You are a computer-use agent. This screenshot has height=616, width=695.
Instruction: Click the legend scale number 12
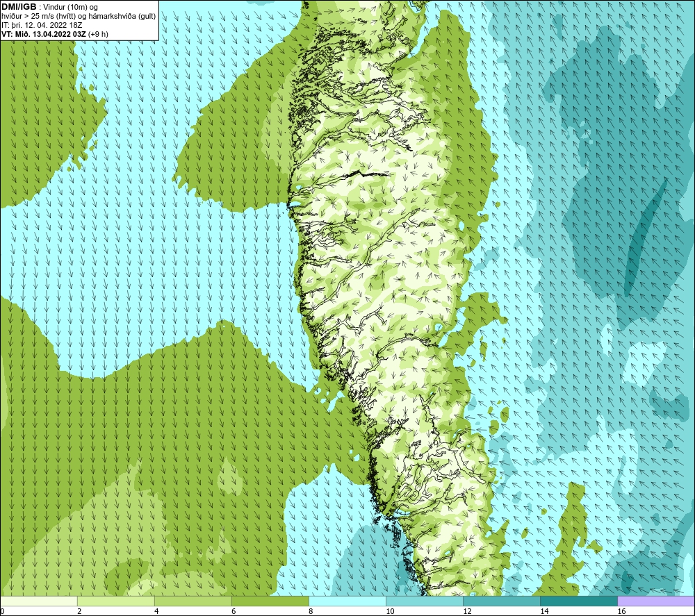pos(467,611)
